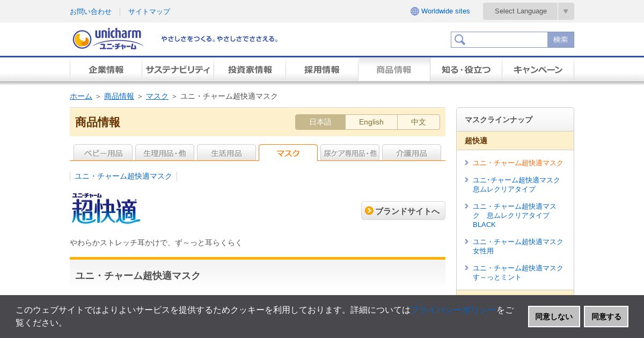Open sidebar link 息ムレクリアタイプ BLACK
This screenshot has width=644, height=338.
[515, 215]
